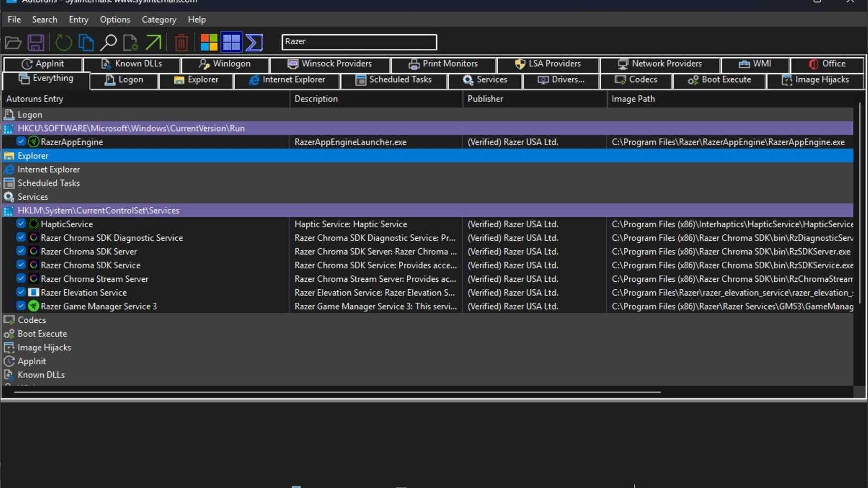Open the Options menu

115,19
